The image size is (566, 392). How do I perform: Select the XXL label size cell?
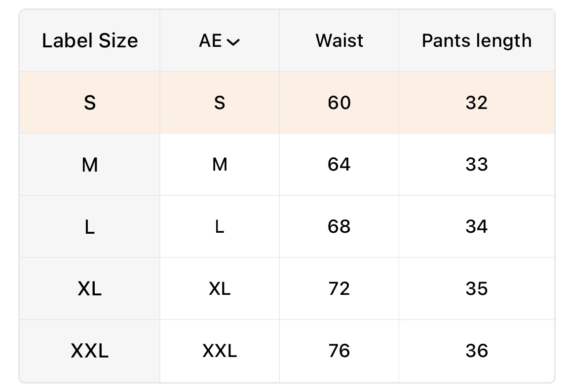tap(90, 351)
